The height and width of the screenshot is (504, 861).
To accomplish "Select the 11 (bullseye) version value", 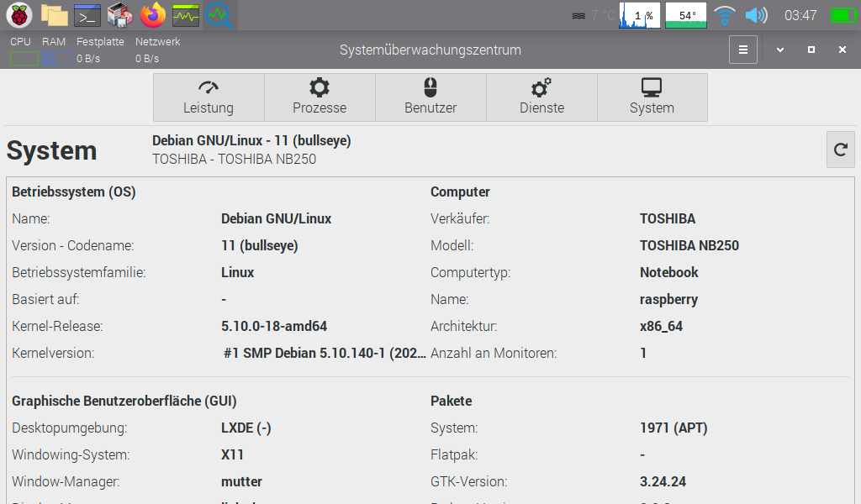I will pyautogui.click(x=260, y=245).
